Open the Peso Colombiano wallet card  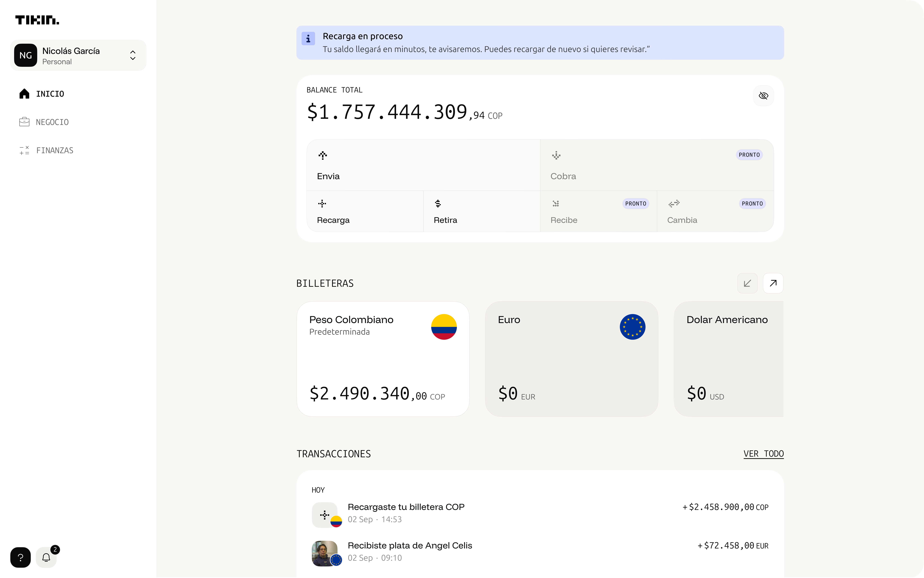[383, 359]
